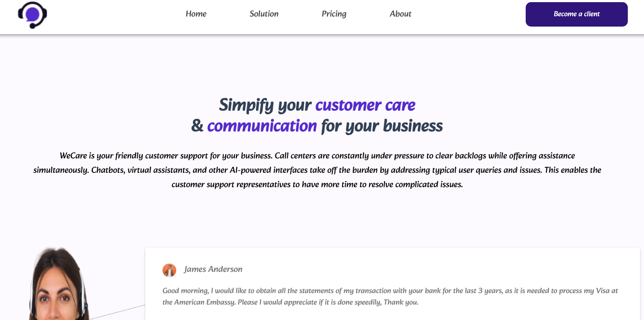This screenshot has width=644, height=320.
Task: Click the message line mentioning "the American Embassy"
Action: point(291,302)
